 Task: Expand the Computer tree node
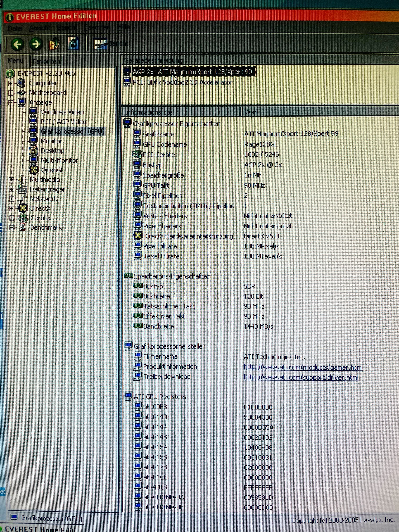point(11,84)
